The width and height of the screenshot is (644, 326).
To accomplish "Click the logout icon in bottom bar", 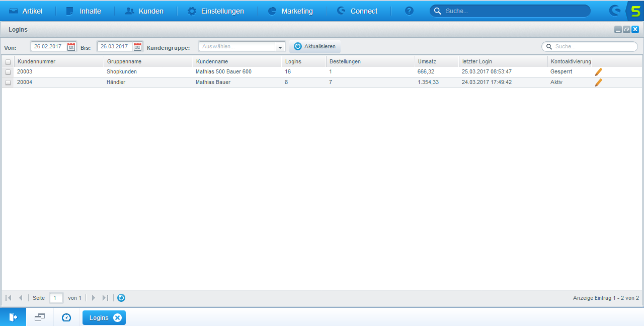I will click(x=13, y=317).
